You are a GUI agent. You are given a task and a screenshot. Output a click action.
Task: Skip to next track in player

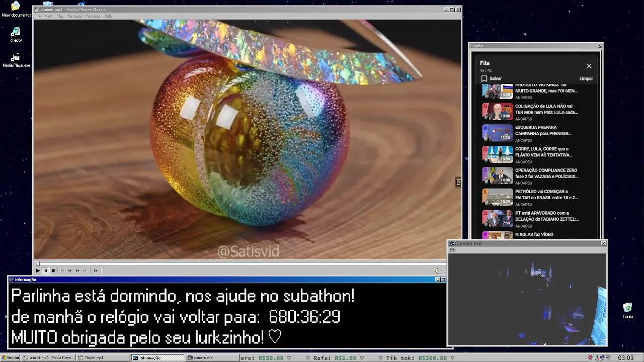(85, 270)
